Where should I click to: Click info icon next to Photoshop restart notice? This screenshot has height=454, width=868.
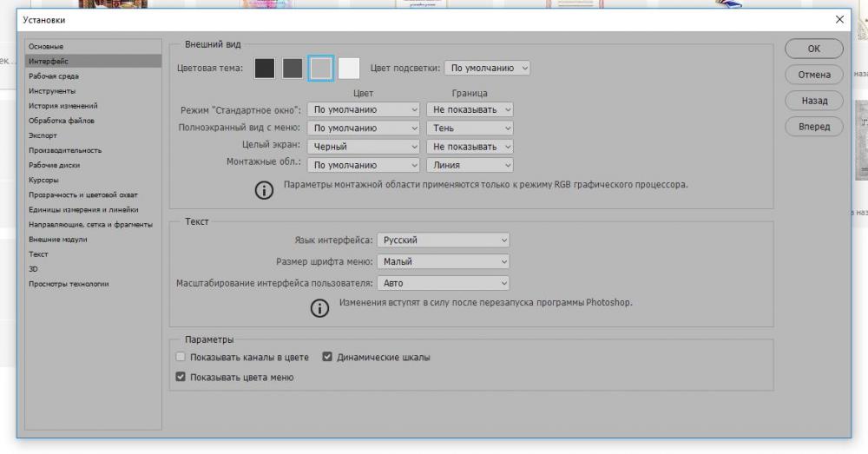[x=319, y=308]
